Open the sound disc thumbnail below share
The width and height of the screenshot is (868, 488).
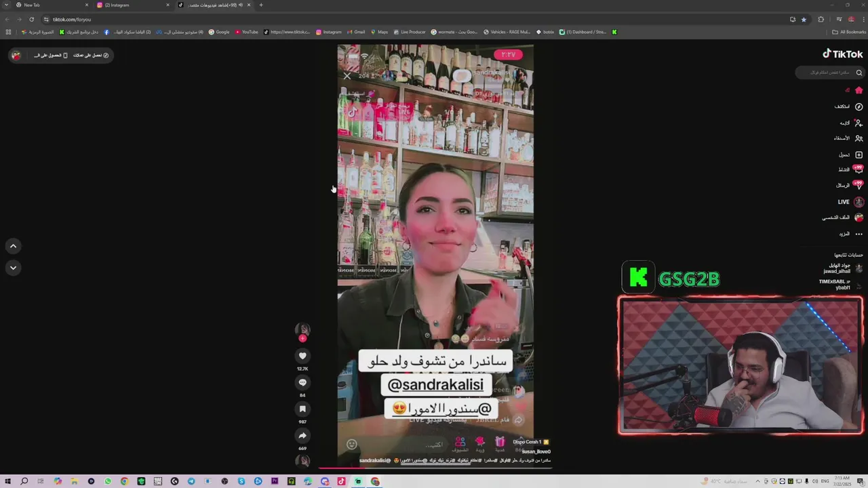click(302, 461)
